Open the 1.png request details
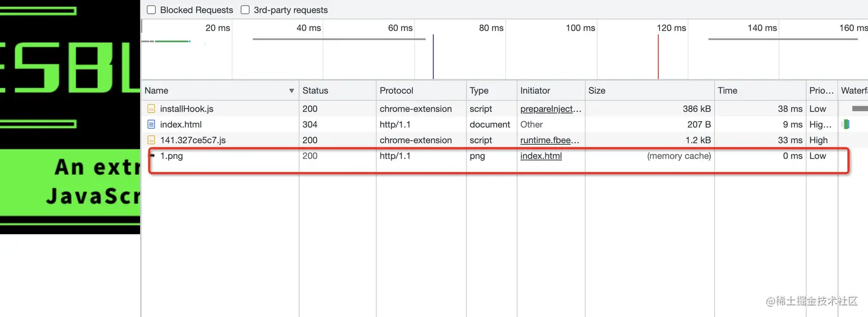The width and height of the screenshot is (868, 317). (x=505, y=156)
